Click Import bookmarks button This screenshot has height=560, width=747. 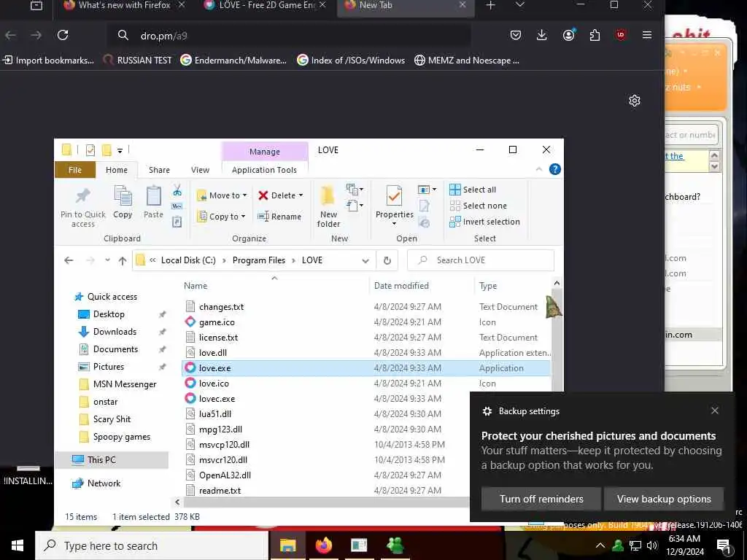tap(48, 61)
